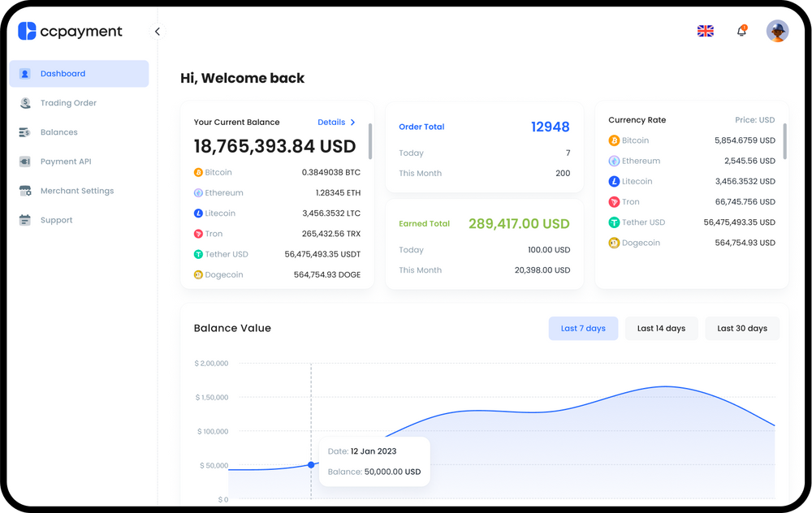Open the Trading Order page
Viewport: 812px width, 513px height.
tap(68, 103)
